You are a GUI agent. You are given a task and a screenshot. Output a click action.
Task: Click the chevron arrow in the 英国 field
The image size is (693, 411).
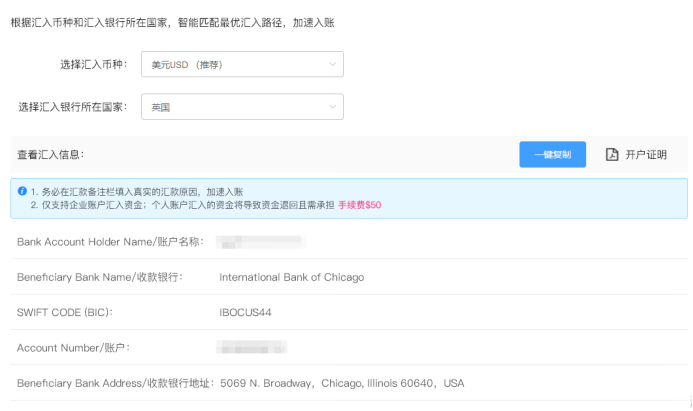pos(332,107)
